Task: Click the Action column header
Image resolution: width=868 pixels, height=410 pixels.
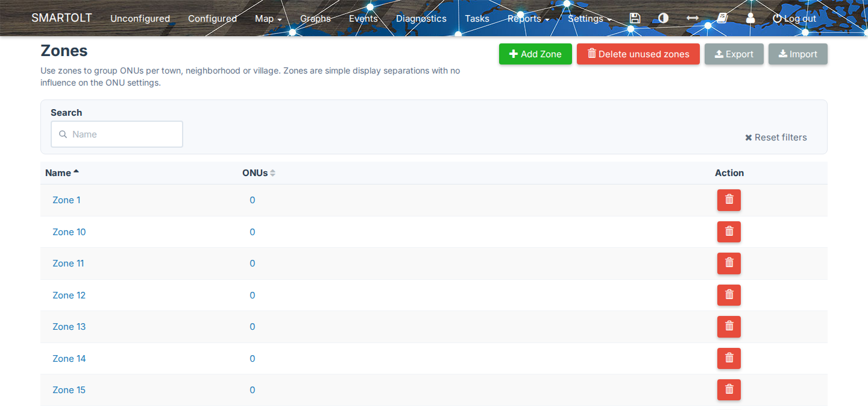Action: 729,173
